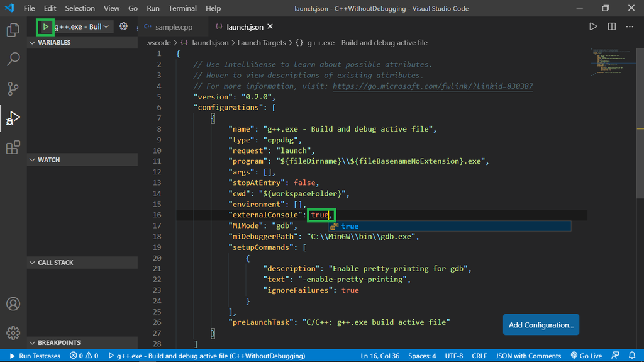Open notifications bell in status bar
The width and height of the screenshot is (644, 362).
(632, 356)
